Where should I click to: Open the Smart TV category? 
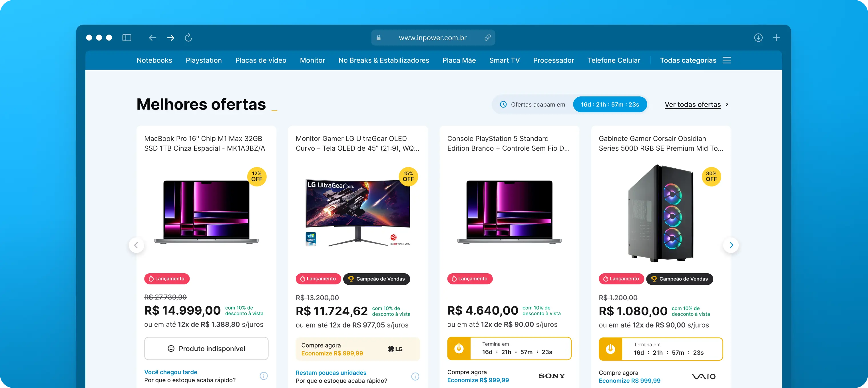(x=505, y=60)
